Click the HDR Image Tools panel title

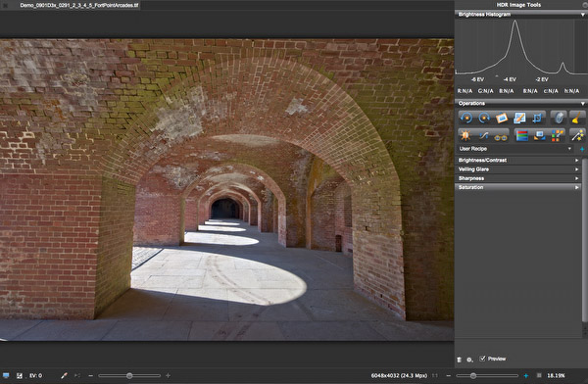pyautogui.click(x=518, y=5)
